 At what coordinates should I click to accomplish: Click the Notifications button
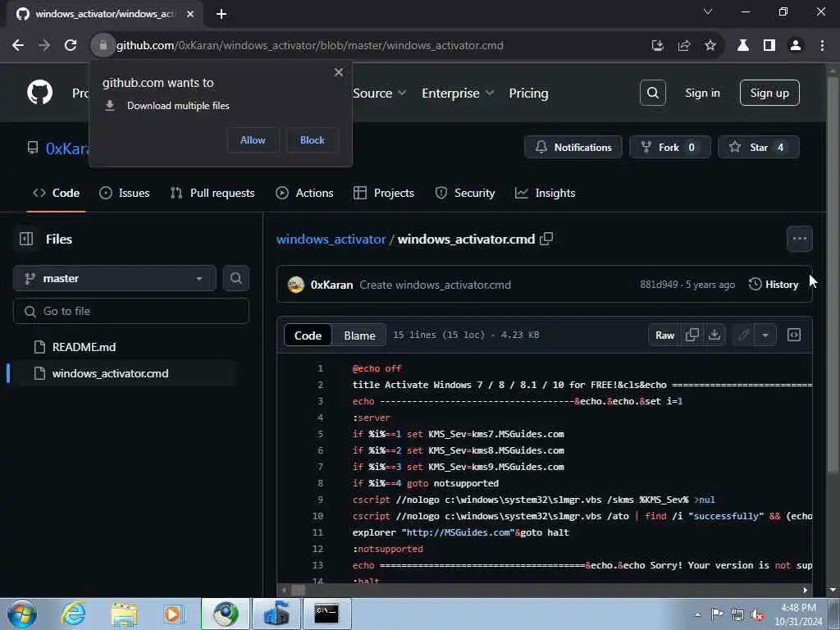573,148
